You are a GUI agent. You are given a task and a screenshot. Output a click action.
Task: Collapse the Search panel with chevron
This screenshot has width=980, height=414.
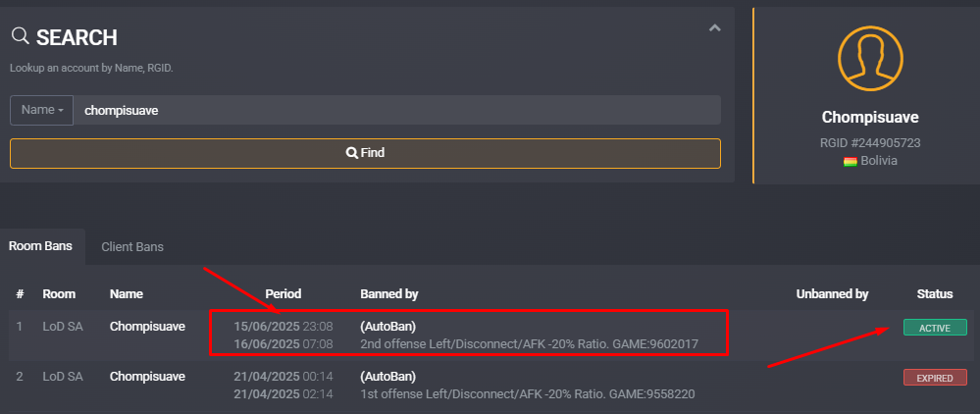point(715,28)
